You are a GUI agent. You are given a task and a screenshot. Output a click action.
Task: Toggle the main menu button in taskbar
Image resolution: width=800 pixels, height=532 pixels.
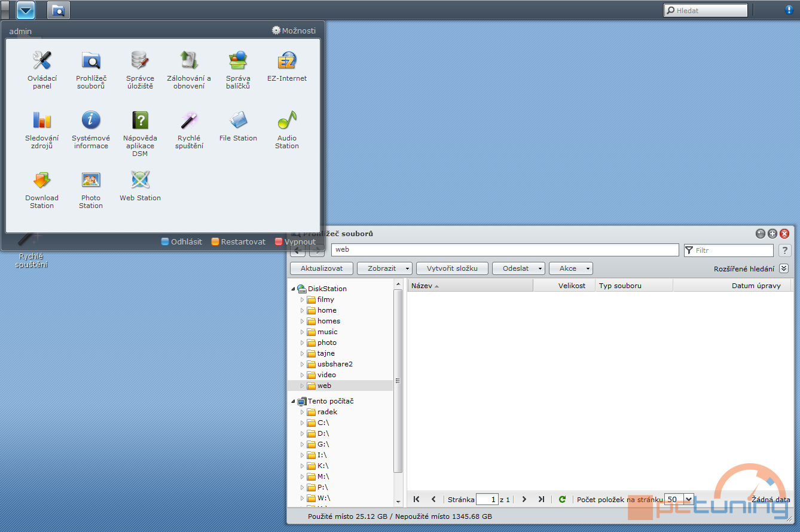(x=26, y=10)
